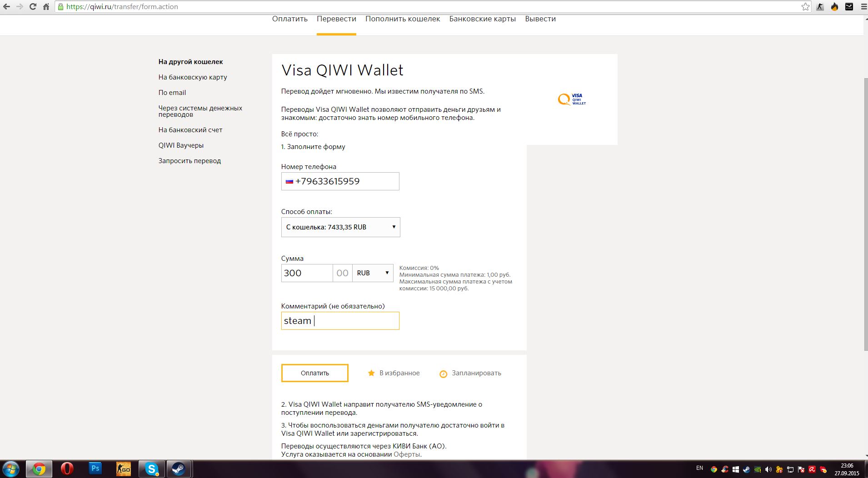
Task: Open the Counter-Strike soldier extension icon
Action: tap(820, 6)
